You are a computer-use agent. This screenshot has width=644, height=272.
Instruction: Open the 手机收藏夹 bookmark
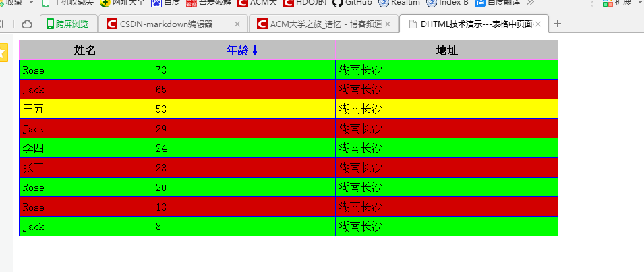67,3
